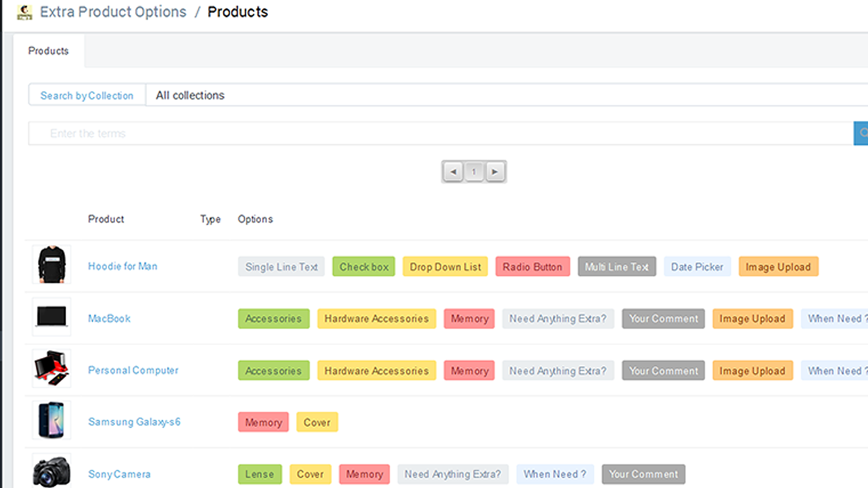Image resolution: width=868 pixels, height=488 pixels.
Task: Open the Samsung Galaxy-s6 product link
Action: click(134, 421)
